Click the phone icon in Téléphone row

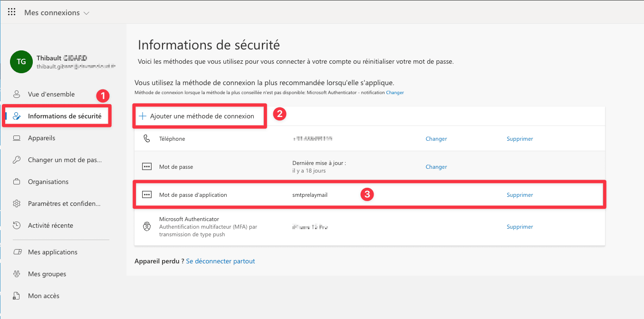pyautogui.click(x=146, y=139)
